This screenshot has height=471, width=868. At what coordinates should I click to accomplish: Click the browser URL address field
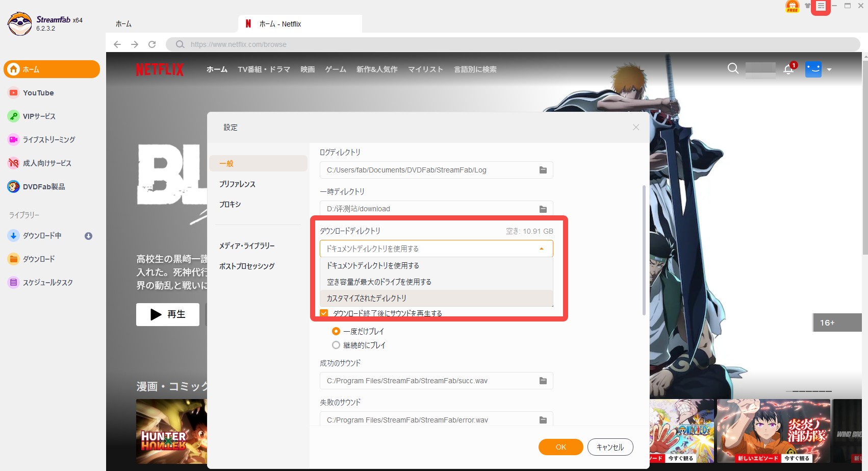513,44
